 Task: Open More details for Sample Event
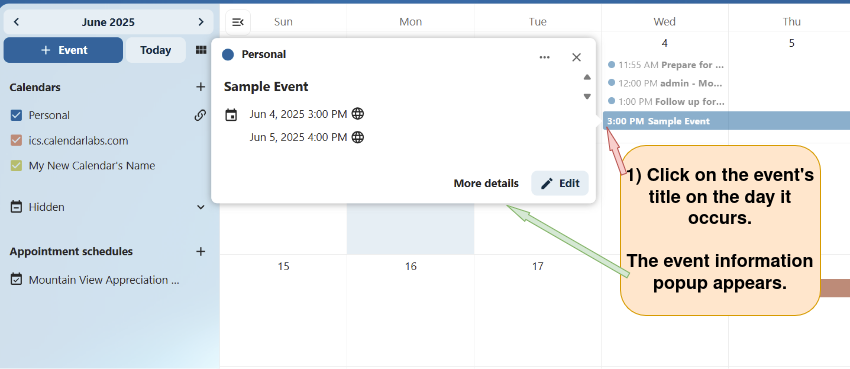[x=486, y=183]
